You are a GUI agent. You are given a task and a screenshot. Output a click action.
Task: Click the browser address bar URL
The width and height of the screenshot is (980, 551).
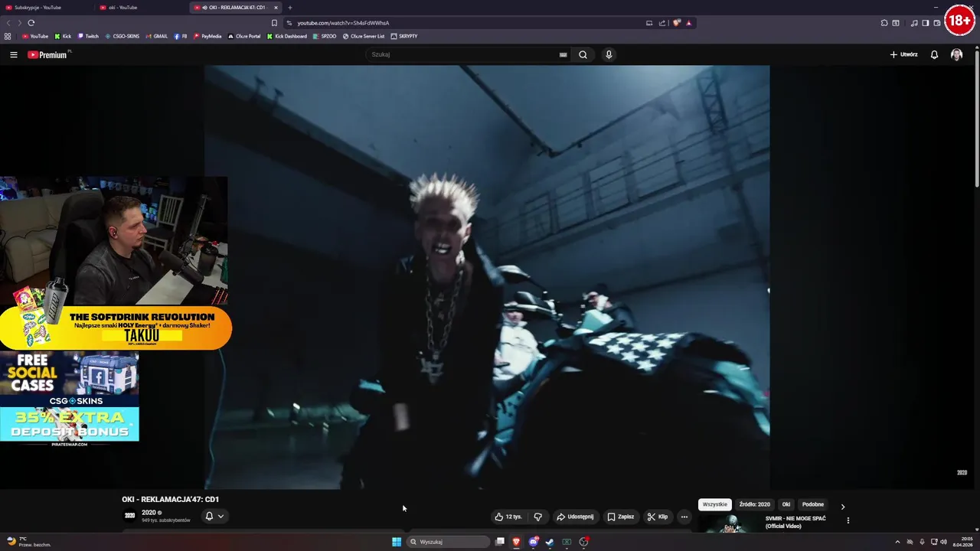tap(343, 23)
